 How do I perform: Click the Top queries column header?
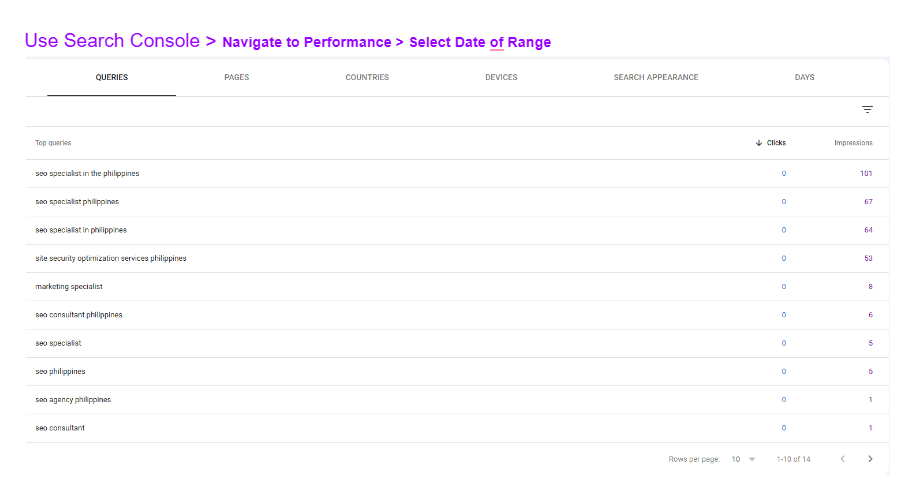tap(53, 143)
